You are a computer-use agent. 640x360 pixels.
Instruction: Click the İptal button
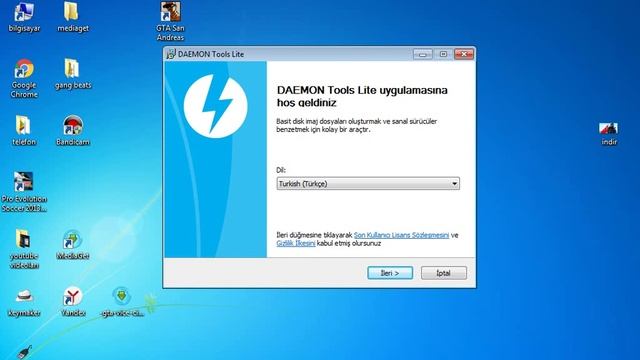[444, 273]
